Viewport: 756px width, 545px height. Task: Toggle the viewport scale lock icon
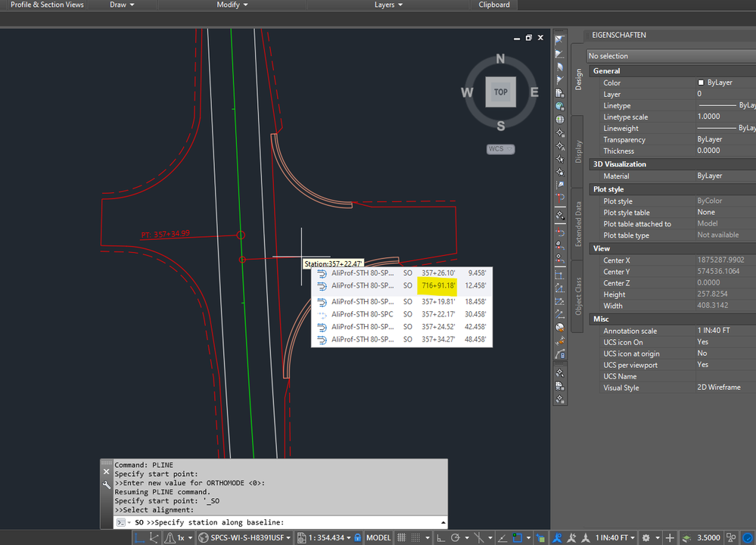(358, 537)
